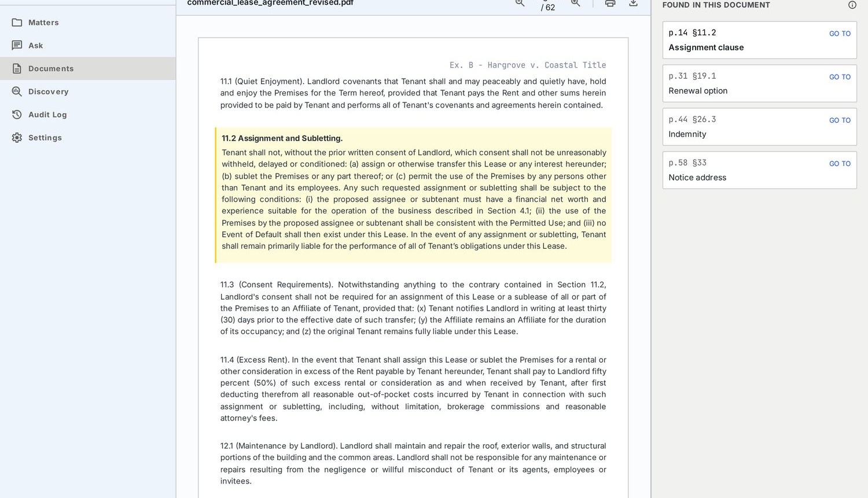Go to the Assignment clause result
Viewport: 868px width, 498px height.
pos(840,34)
